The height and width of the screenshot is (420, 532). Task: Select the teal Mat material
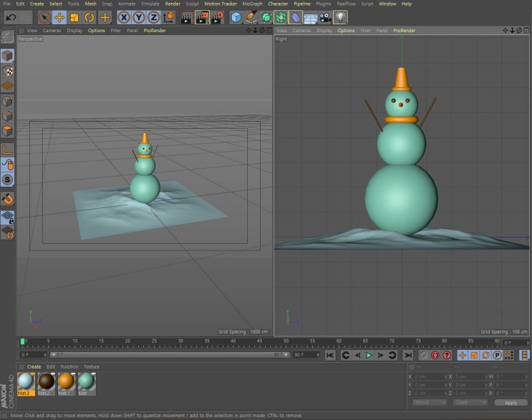[87, 384]
